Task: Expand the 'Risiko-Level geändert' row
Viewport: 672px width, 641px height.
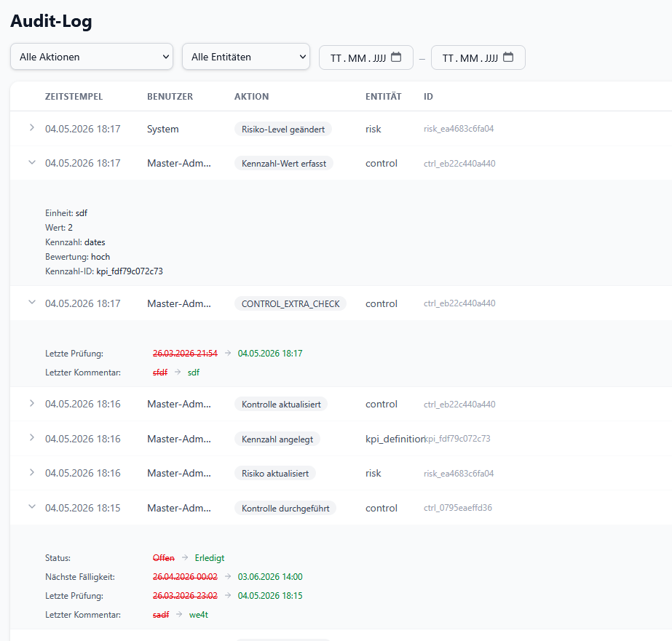Action: click(32, 127)
